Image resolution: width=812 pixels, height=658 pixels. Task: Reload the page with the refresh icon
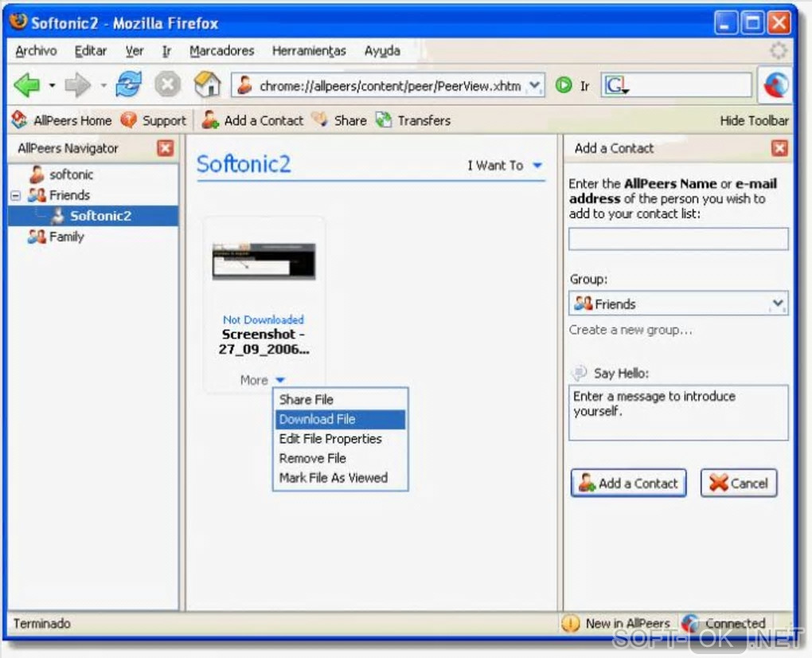[128, 84]
